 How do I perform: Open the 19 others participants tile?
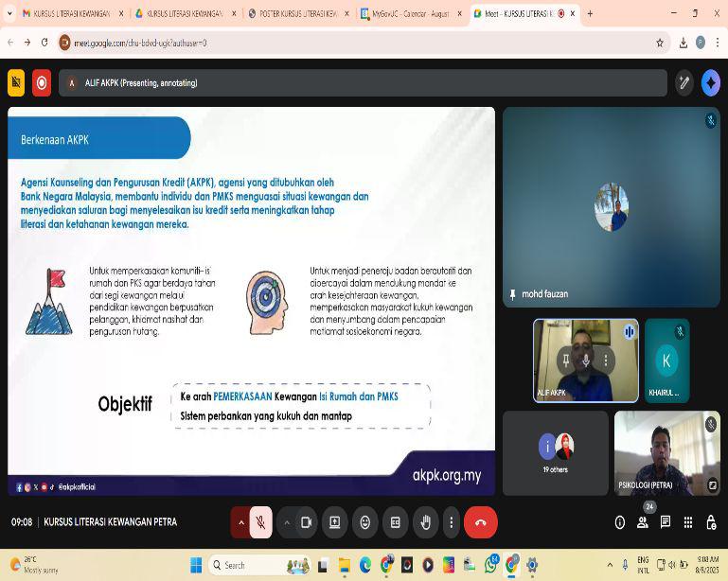tap(556, 452)
